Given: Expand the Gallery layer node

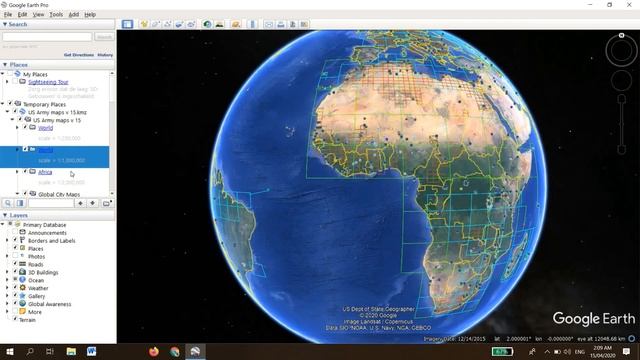Looking at the screenshot, I should click(x=7, y=296).
